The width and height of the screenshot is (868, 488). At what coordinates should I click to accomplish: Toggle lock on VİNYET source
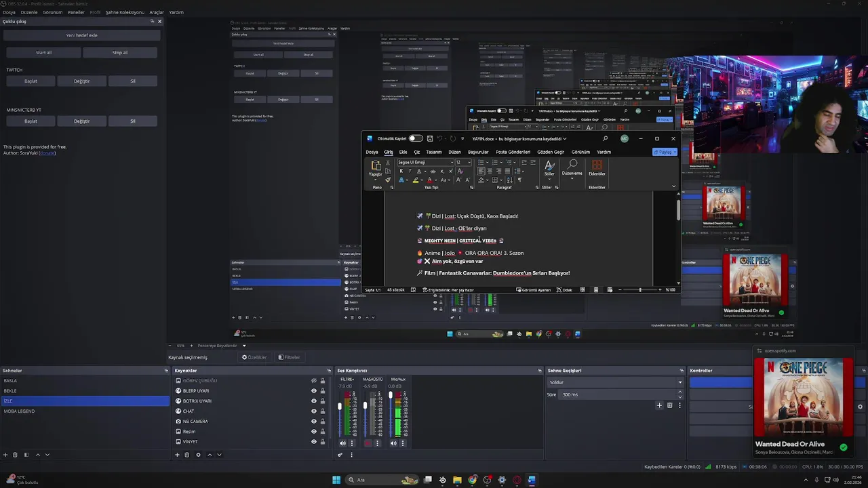tap(322, 442)
